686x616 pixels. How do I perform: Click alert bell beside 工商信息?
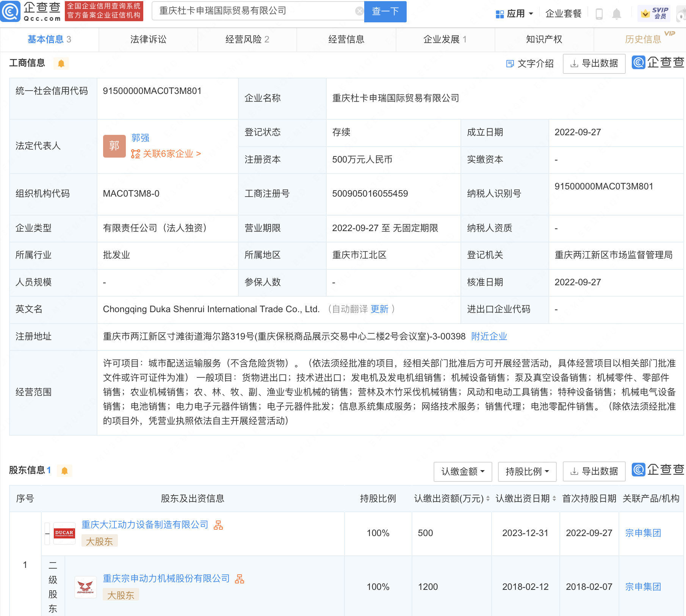tap(61, 63)
